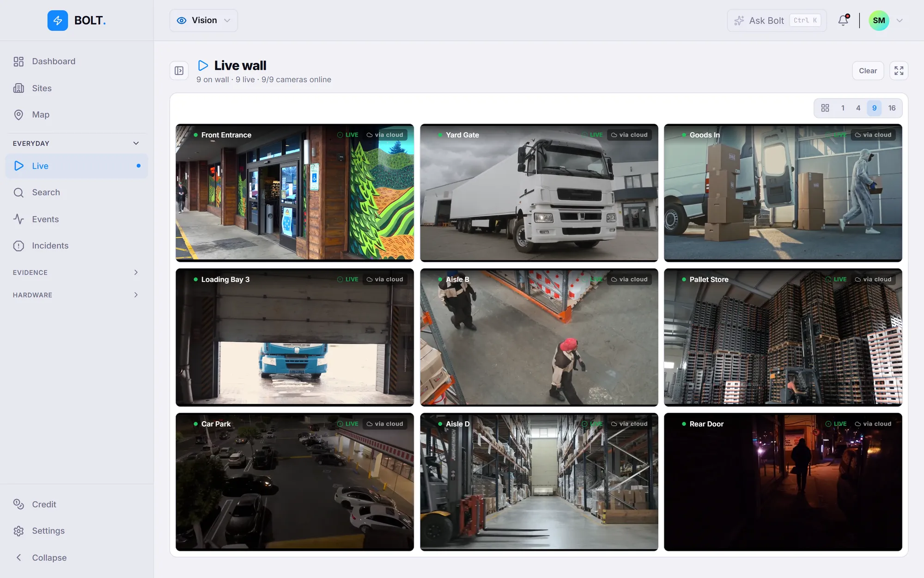
Task: Collapse the EVERYDAY section
Action: [77, 143]
